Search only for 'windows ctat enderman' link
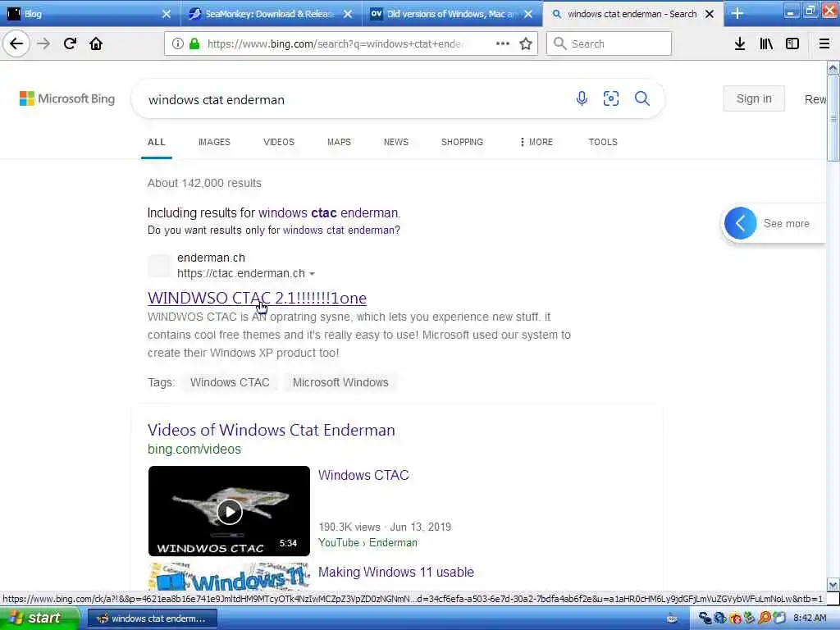The width and height of the screenshot is (840, 630). (x=339, y=231)
